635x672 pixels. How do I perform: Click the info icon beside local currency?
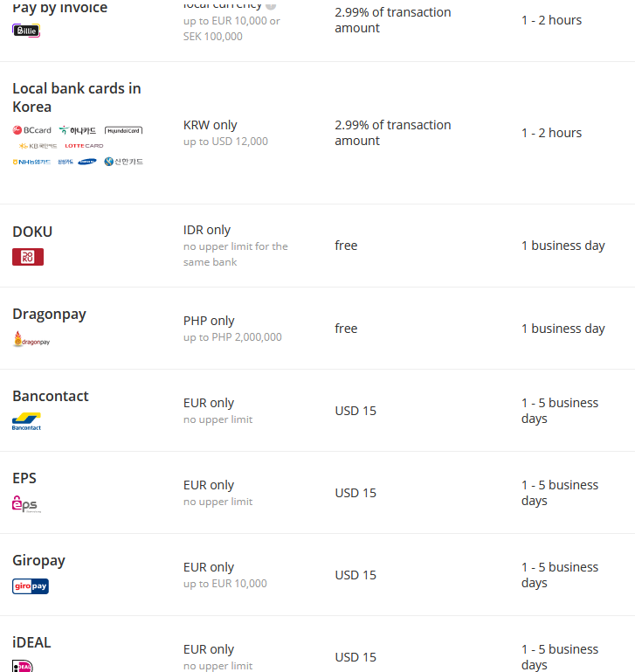271,5
